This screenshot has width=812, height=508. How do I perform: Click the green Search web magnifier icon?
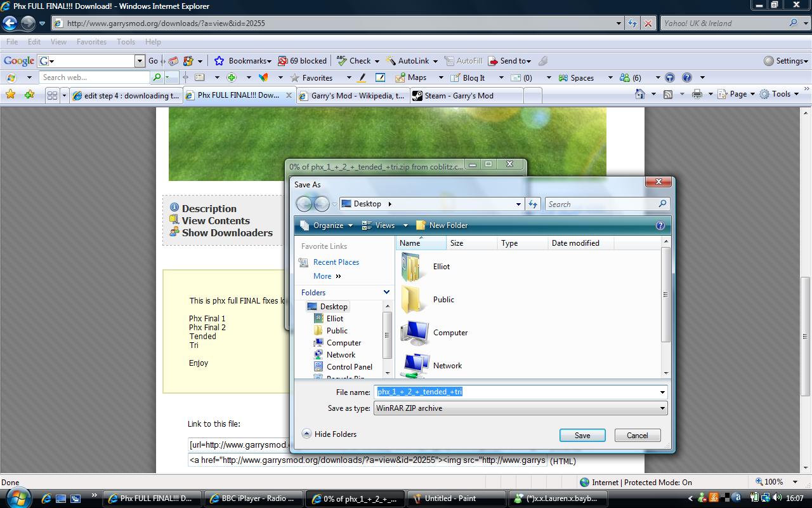click(x=157, y=77)
